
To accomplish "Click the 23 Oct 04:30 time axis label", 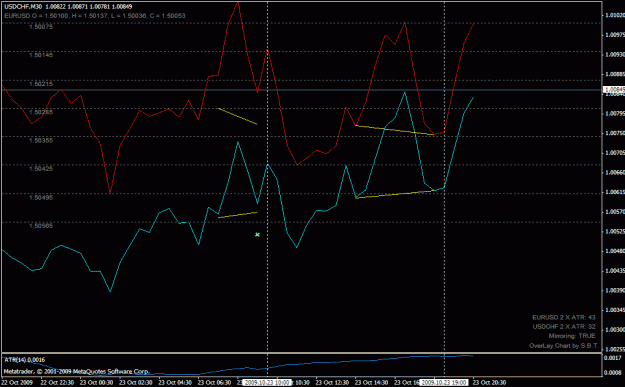I will (x=175, y=383).
